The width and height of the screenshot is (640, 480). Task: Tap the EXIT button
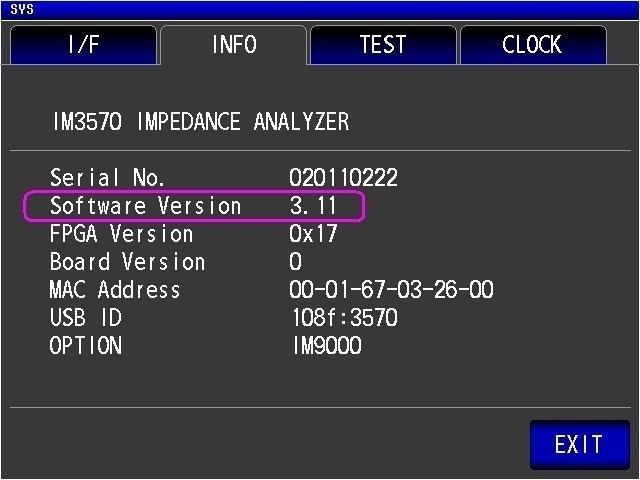[x=580, y=444]
